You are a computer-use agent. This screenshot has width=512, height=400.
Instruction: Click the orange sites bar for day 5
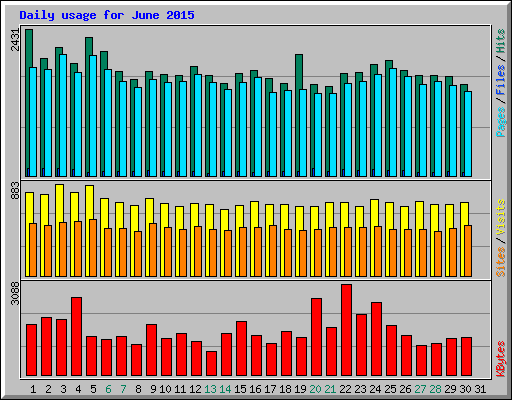point(93,248)
